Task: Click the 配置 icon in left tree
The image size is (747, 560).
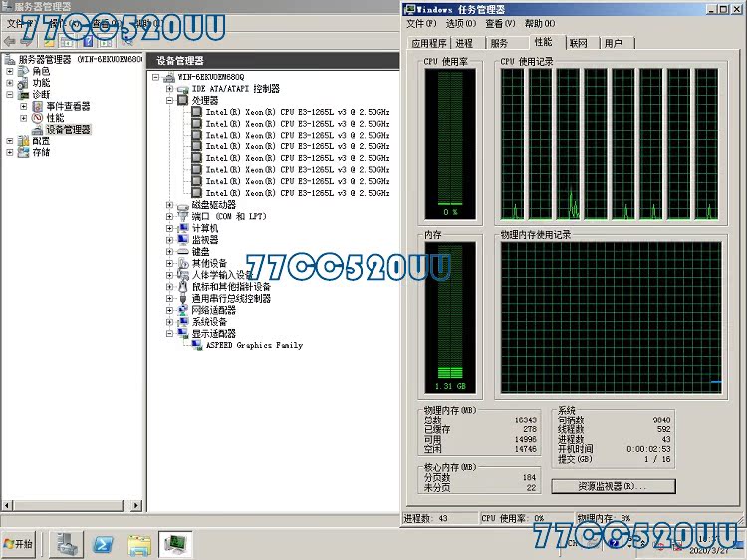Action: coord(23,141)
